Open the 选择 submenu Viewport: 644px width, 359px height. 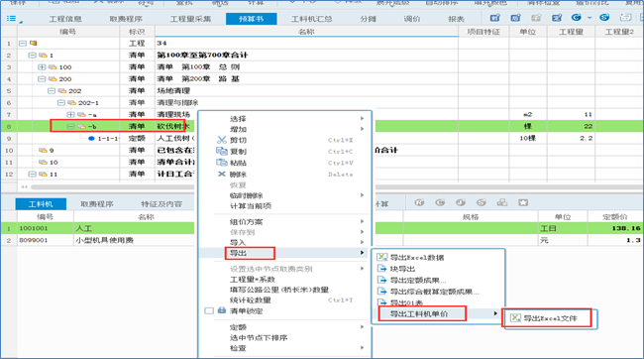click(x=285, y=118)
